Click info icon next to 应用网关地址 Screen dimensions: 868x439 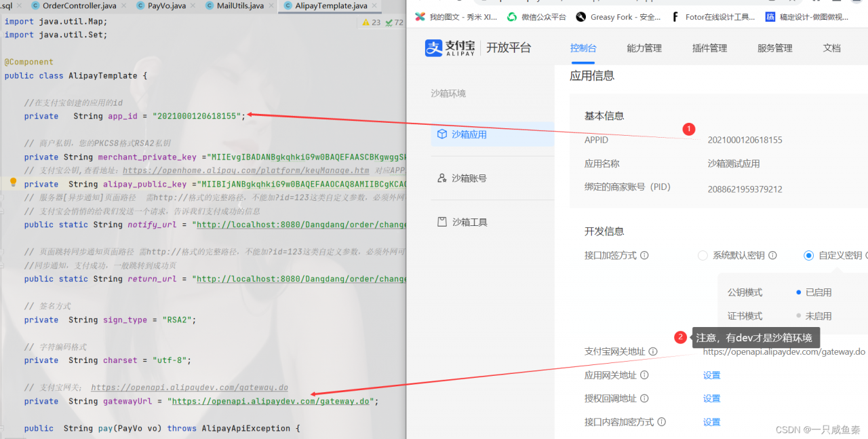pyautogui.click(x=645, y=375)
